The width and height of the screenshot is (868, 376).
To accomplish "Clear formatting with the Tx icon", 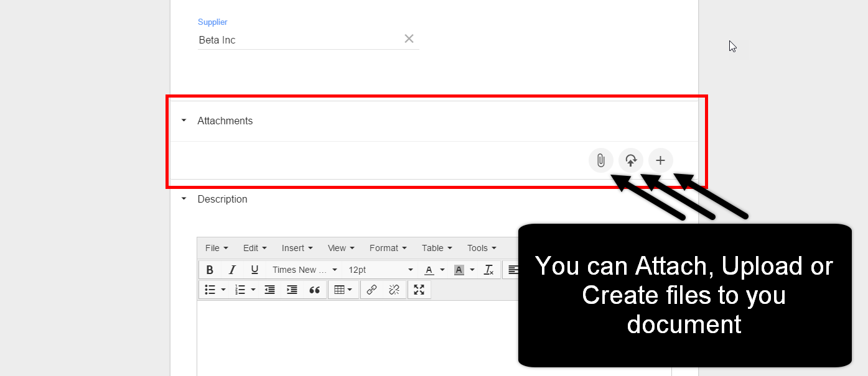I will tap(489, 270).
